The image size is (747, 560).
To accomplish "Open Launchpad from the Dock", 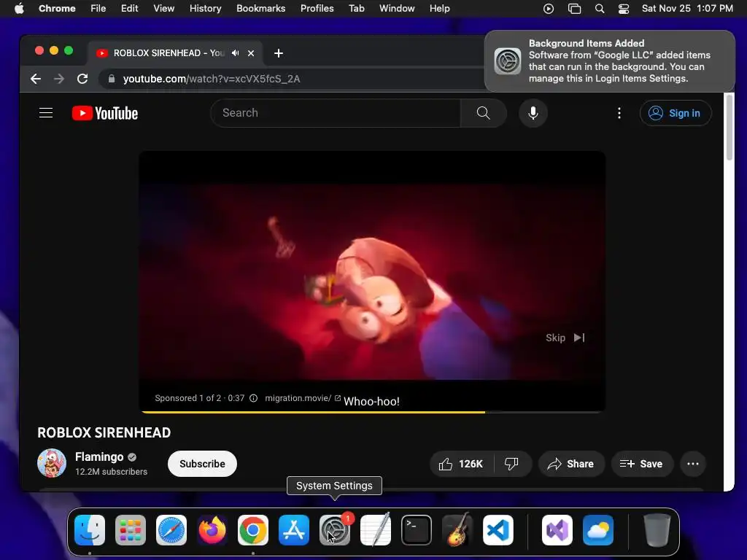I will pos(131,530).
